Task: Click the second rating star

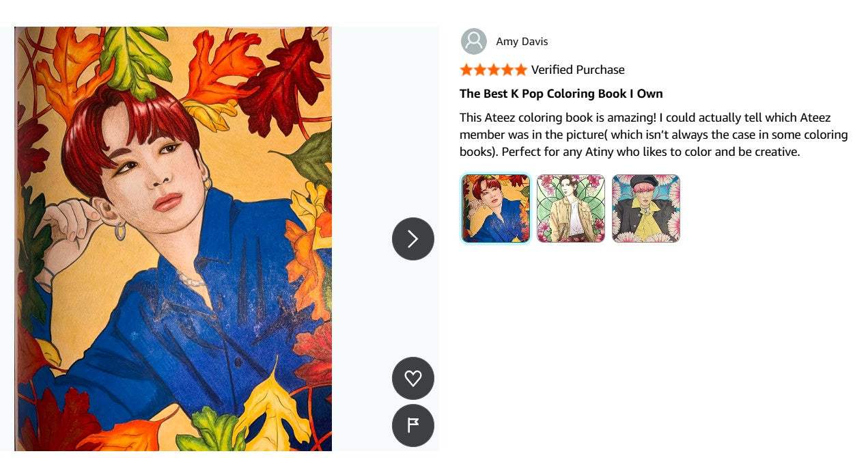Action: tap(480, 70)
